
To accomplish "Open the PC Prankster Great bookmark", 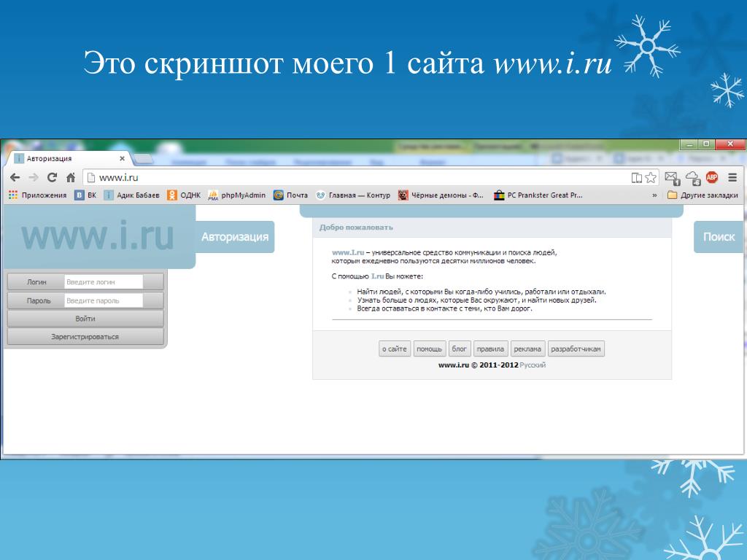I will click(538, 195).
